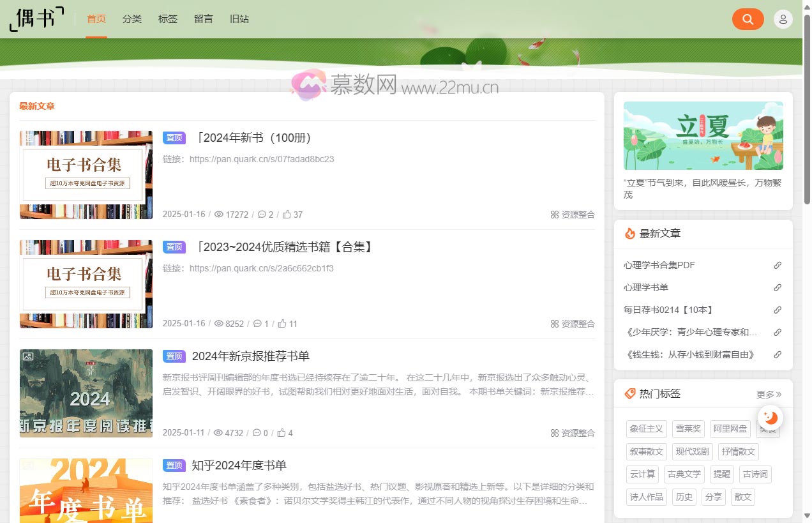Open the 标签 navigation item
This screenshot has width=812, height=523.
(x=168, y=19)
